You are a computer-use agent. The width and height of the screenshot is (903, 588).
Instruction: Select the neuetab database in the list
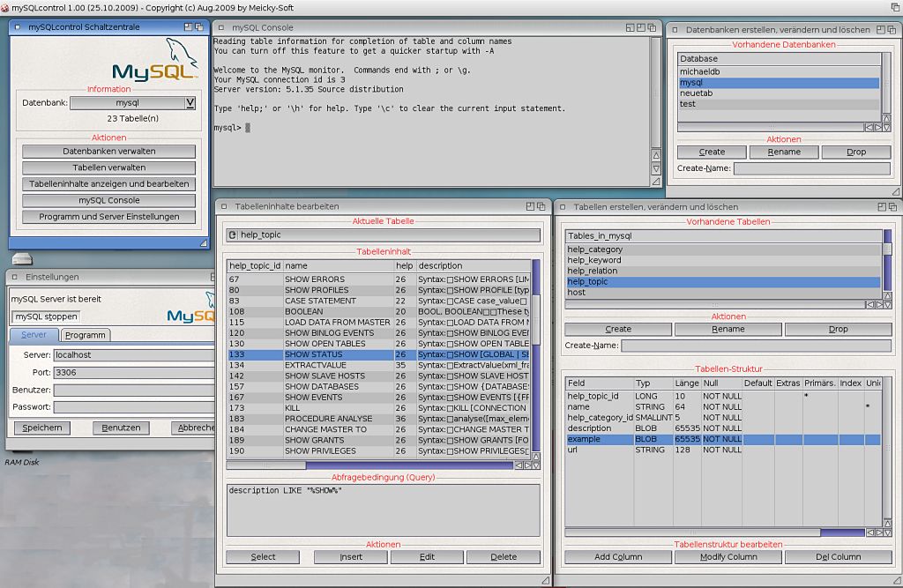click(x=778, y=93)
